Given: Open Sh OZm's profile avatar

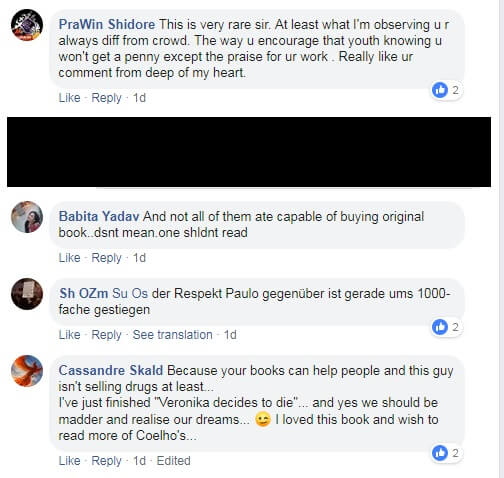Looking at the screenshot, I should (x=27, y=294).
